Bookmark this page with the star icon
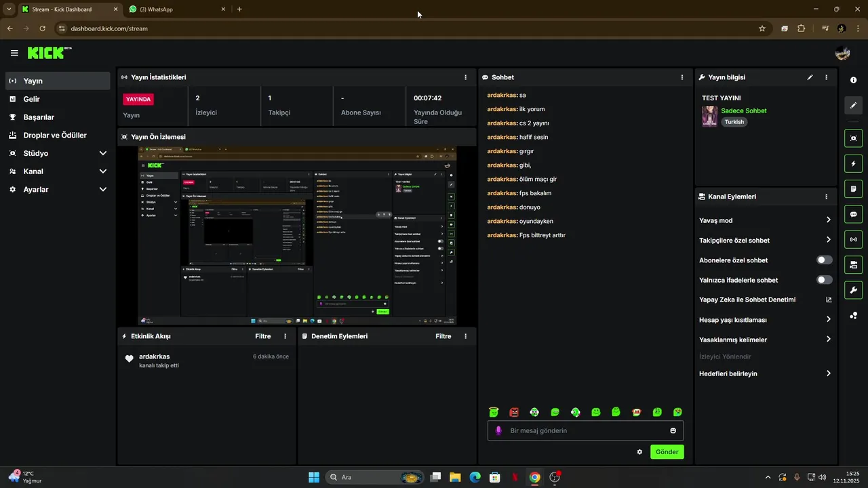868x488 pixels. [x=762, y=28]
